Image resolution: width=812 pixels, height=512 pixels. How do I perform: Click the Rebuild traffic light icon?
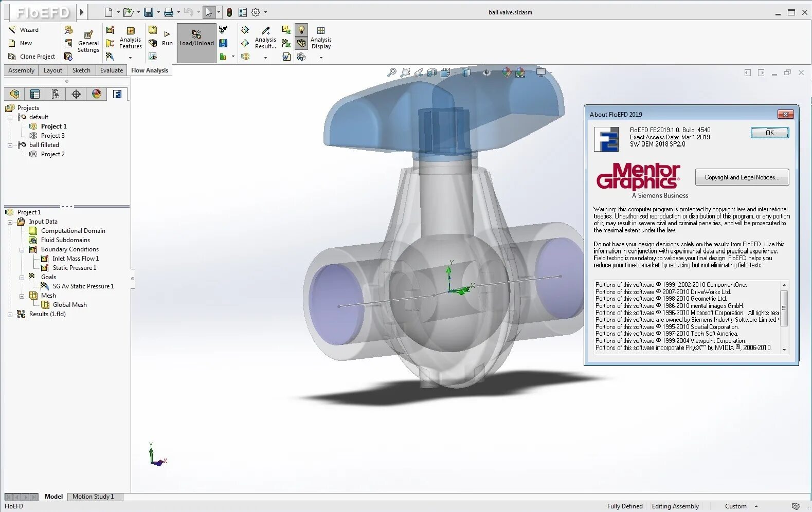(x=229, y=12)
